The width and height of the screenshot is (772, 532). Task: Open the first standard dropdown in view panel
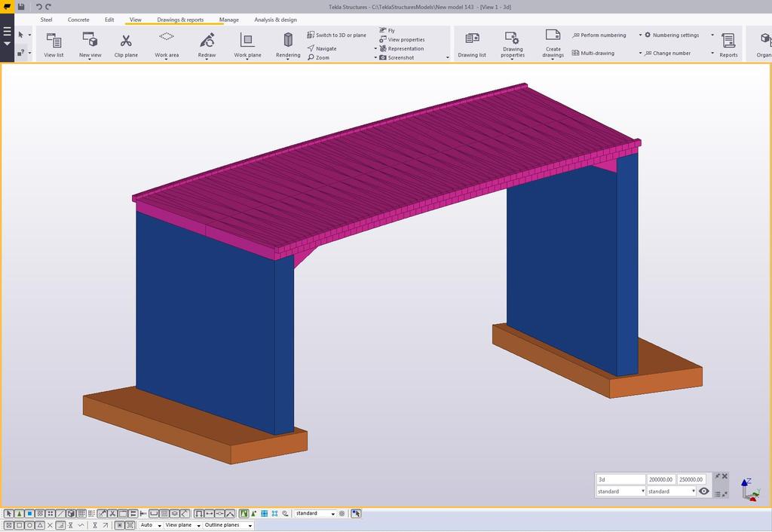620,491
